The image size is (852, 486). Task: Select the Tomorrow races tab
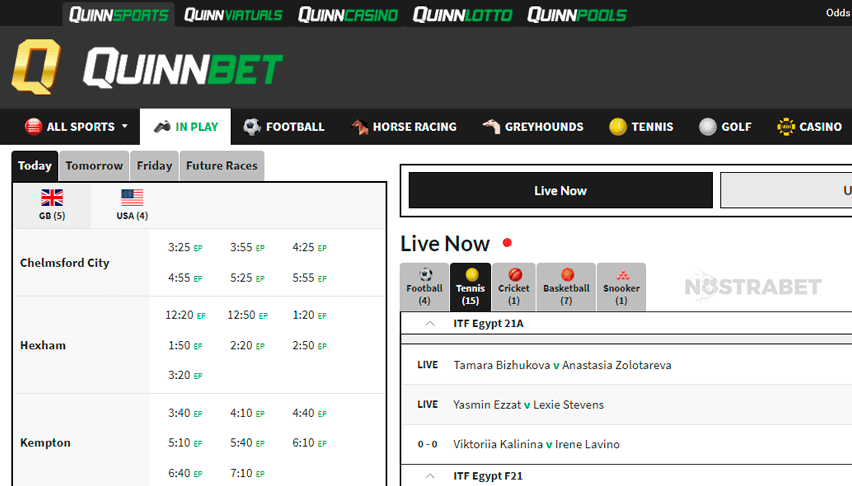coord(94,166)
